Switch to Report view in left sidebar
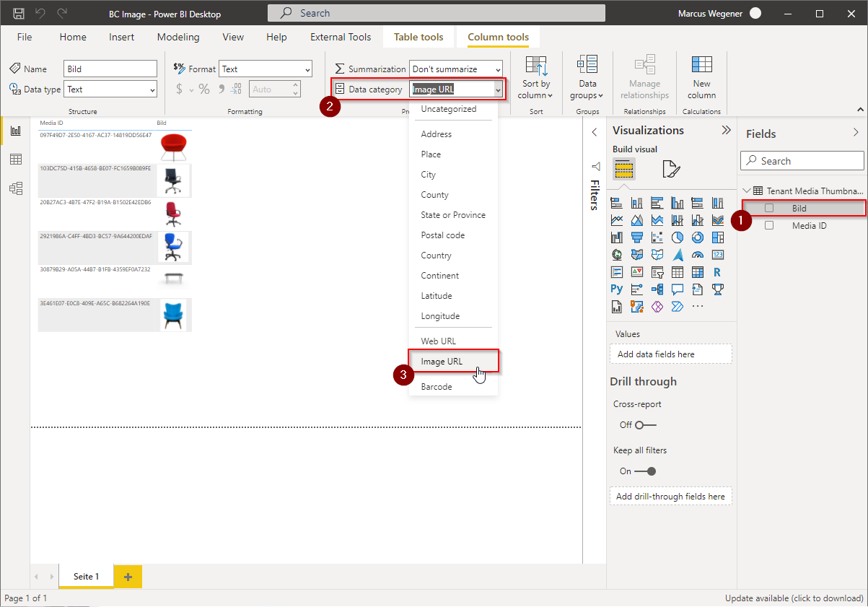868x607 pixels. point(15,131)
